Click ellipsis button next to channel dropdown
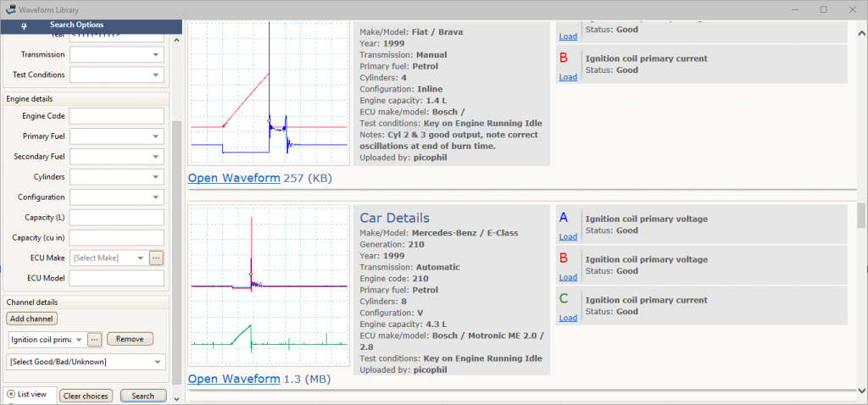Screen dimensions: 868x405 (x=95, y=339)
